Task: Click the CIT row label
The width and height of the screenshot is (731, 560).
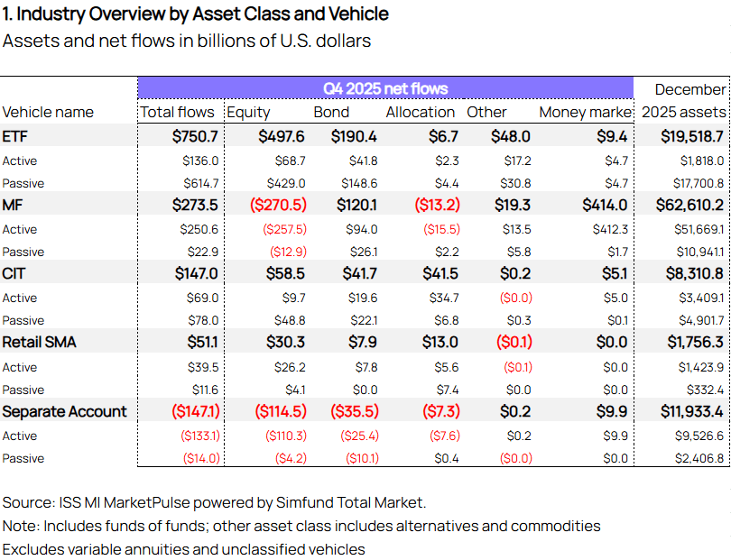Action: (14, 273)
